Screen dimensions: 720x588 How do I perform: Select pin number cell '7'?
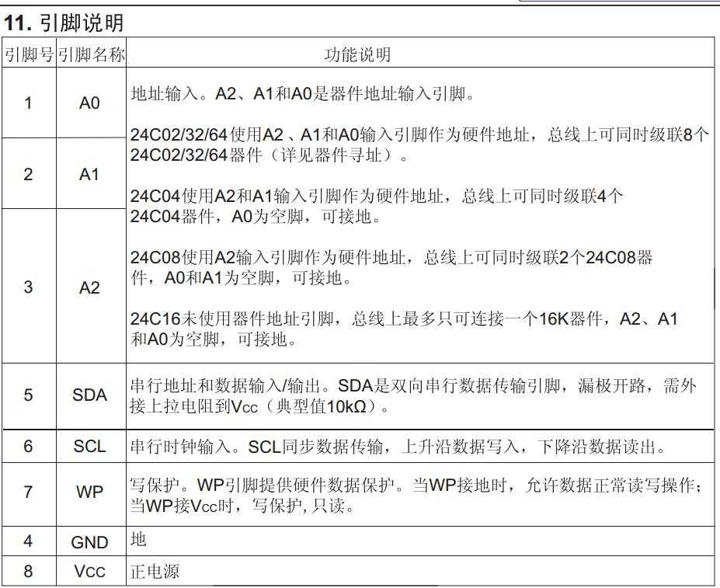pos(29,492)
